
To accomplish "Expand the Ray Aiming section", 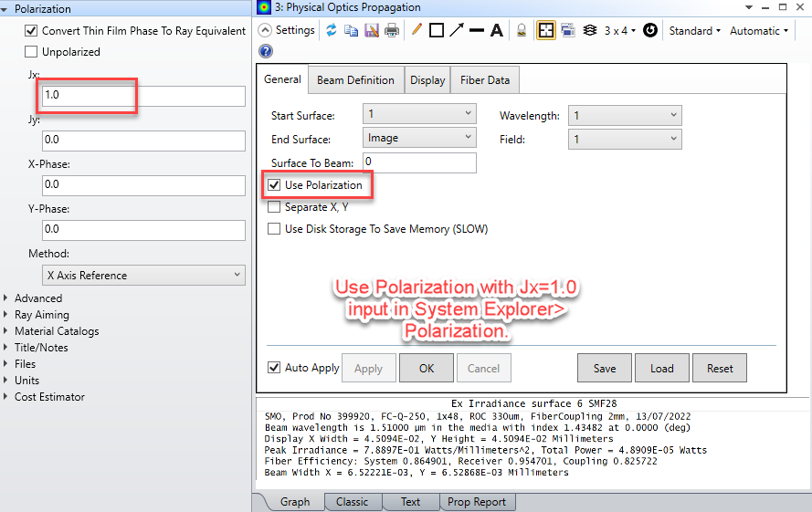I will (41, 315).
